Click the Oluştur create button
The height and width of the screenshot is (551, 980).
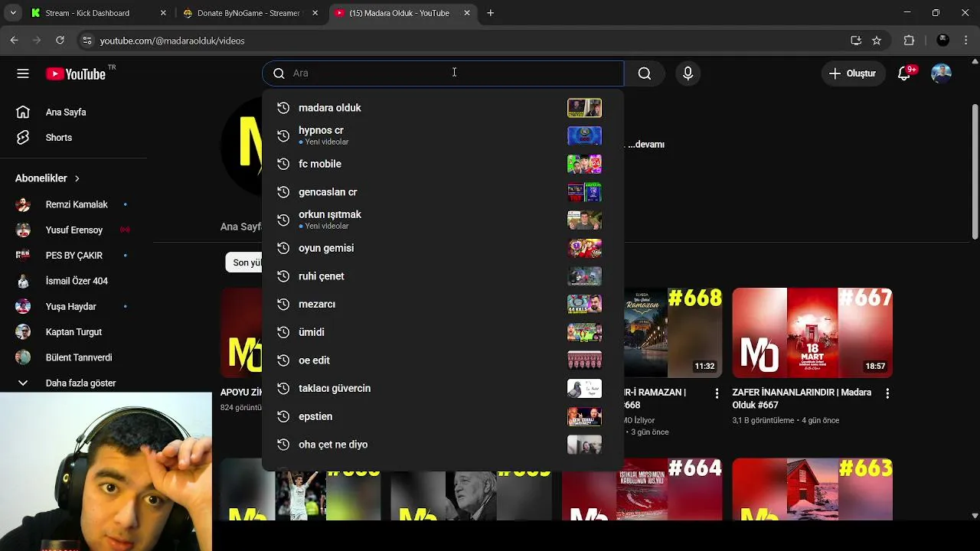pyautogui.click(x=853, y=73)
